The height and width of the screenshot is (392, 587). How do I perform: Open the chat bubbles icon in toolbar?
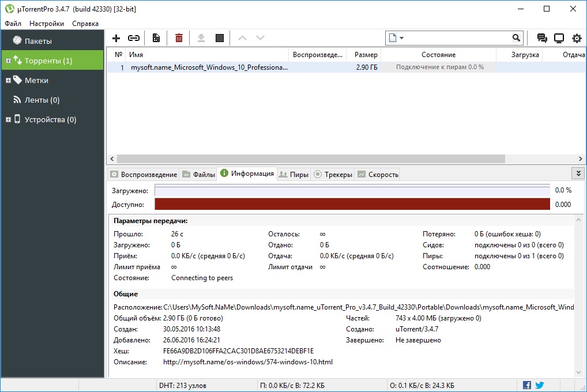[x=541, y=38]
